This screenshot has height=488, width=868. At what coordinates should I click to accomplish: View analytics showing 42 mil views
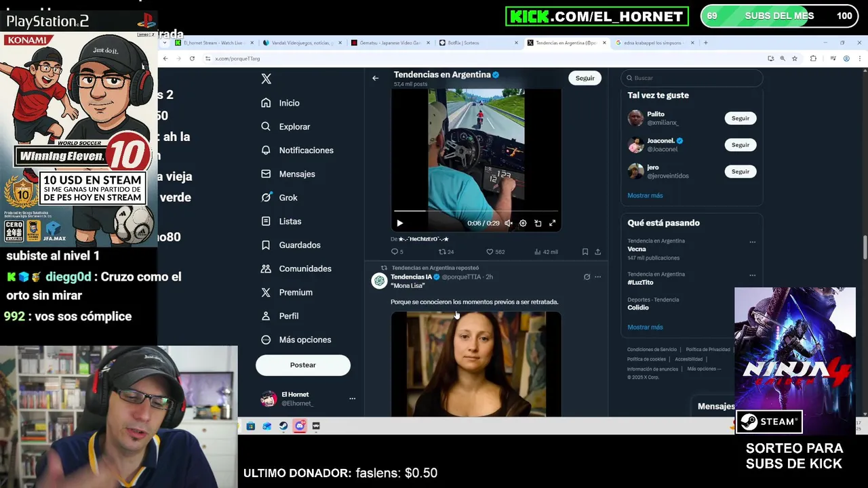tap(546, 252)
